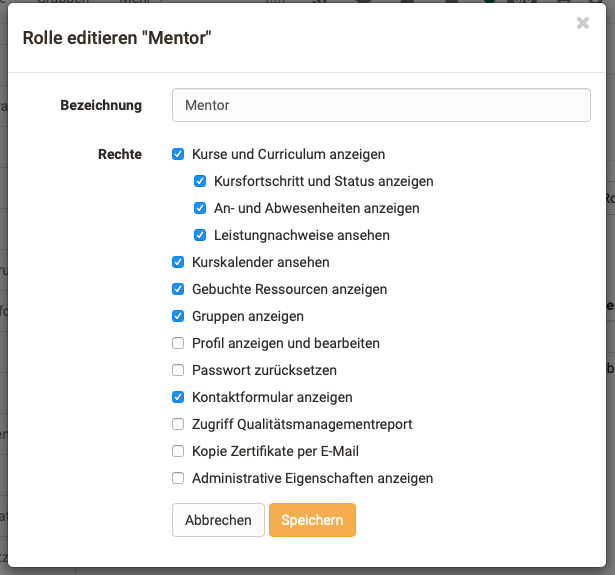Toggle Leistungnachweise ansehen checkbox

click(x=200, y=236)
